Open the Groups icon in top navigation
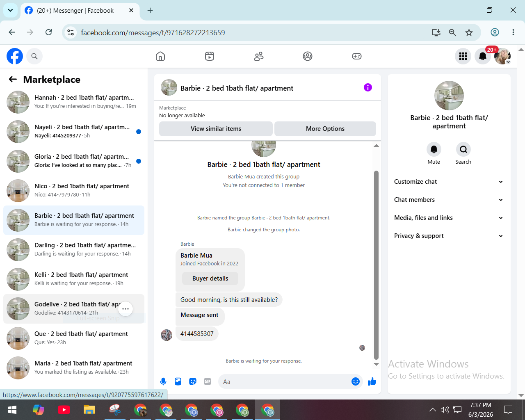525x420 pixels. (308, 56)
